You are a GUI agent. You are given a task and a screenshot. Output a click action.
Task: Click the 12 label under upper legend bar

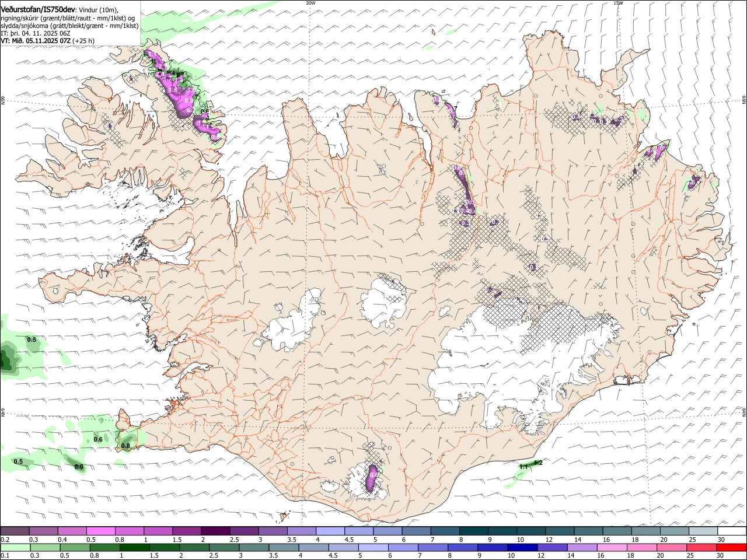tap(549, 540)
